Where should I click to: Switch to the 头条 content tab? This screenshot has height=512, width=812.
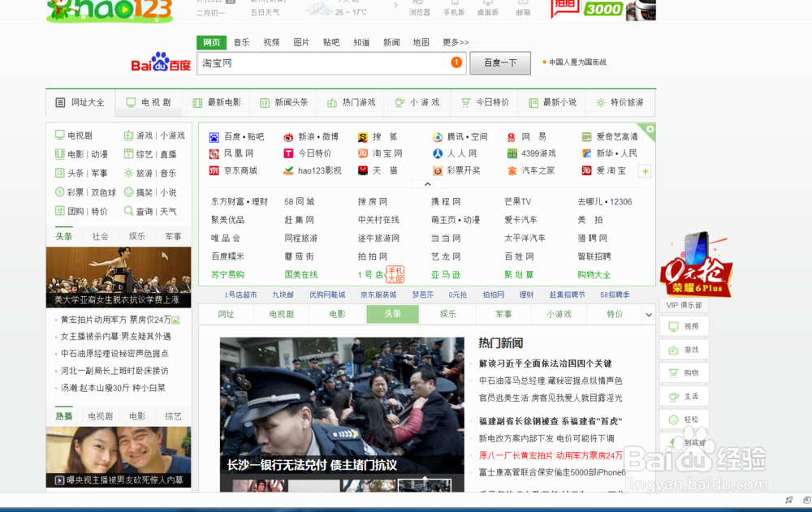(x=392, y=314)
